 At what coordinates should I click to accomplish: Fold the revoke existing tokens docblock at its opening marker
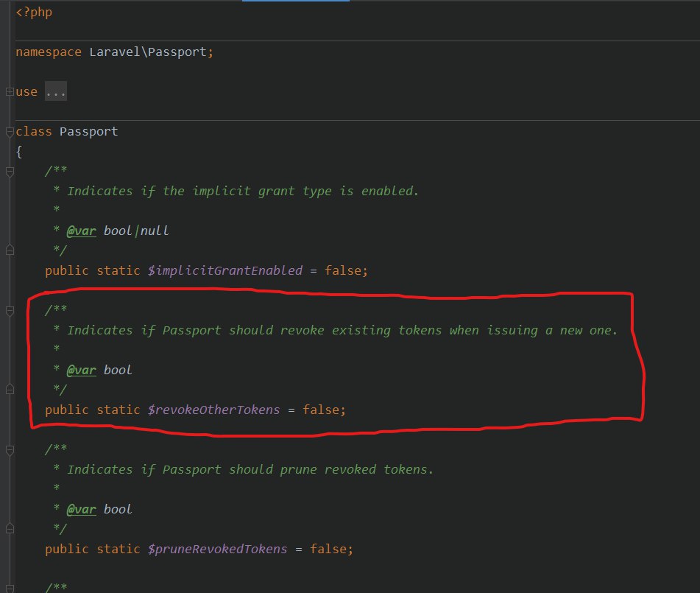click(x=10, y=311)
